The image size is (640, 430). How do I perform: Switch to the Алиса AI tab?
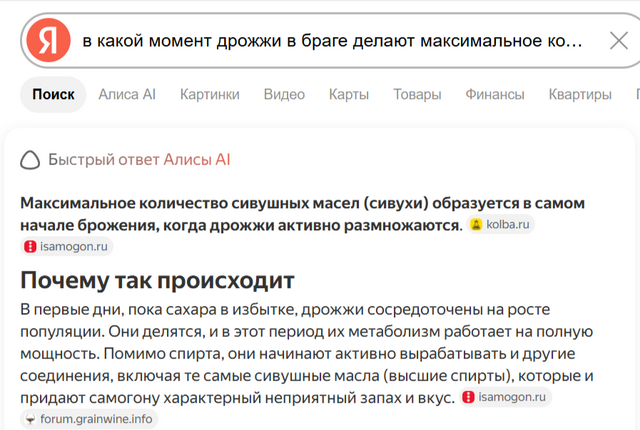point(127,95)
